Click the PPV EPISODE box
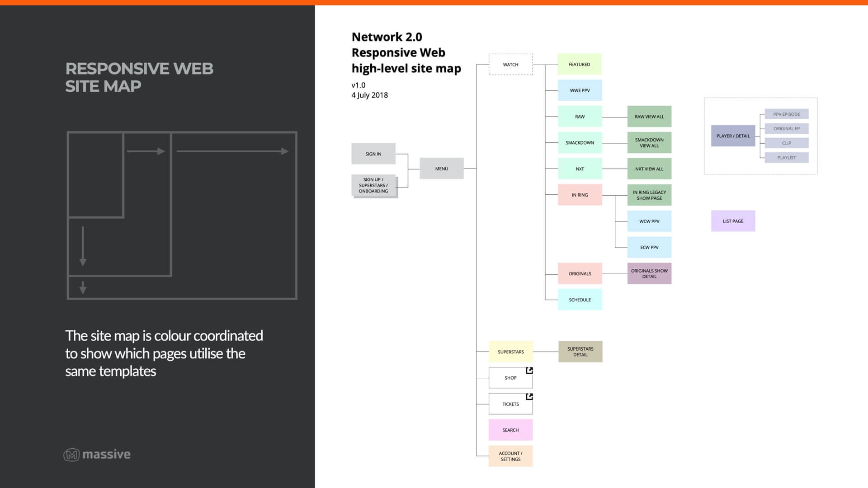 [x=787, y=114]
